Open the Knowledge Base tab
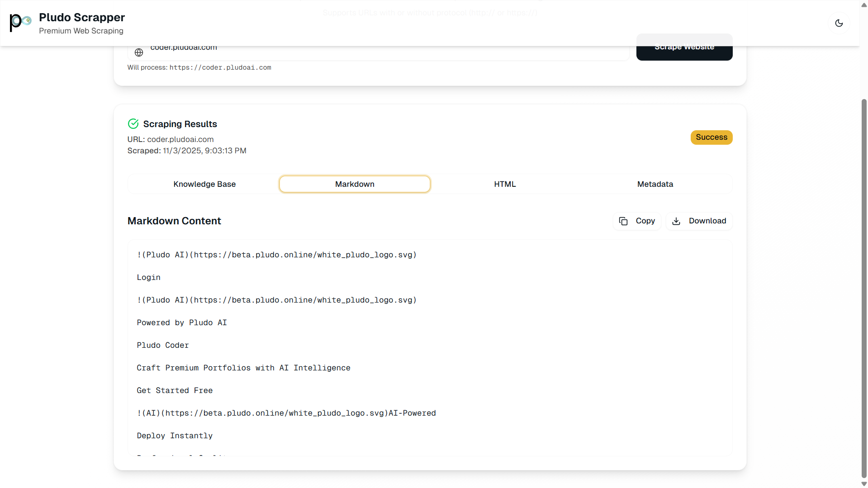The height and width of the screenshot is (488, 868). click(x=204, y=184)
